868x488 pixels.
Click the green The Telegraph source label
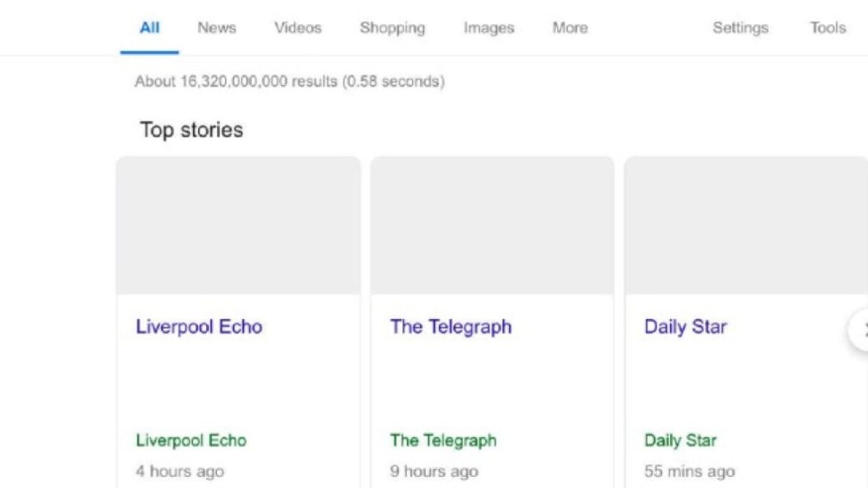443,440
